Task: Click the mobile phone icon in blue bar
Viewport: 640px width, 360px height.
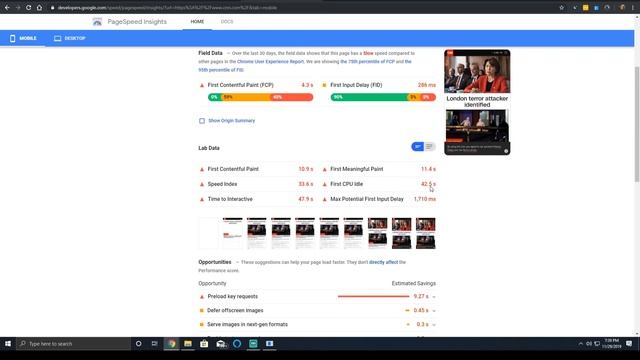Action: pyautogui.click(x=12, y=38)
